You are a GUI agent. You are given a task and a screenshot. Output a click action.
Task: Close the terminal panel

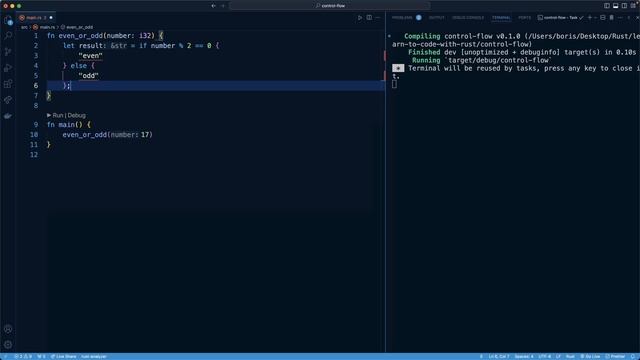pos(637,18)
